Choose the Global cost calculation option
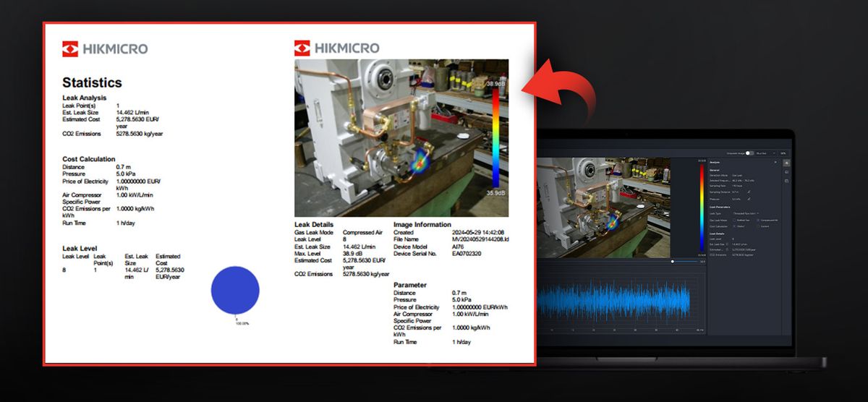This screenshot has width=868, height=402. pyautogui.click(x=733, y=226)
